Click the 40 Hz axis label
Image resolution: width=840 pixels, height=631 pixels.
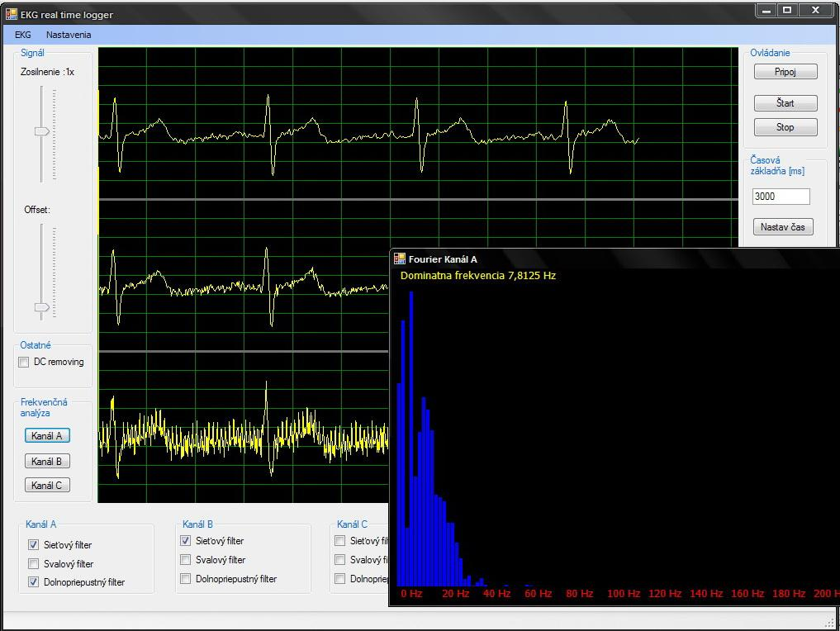pos(496,594)
